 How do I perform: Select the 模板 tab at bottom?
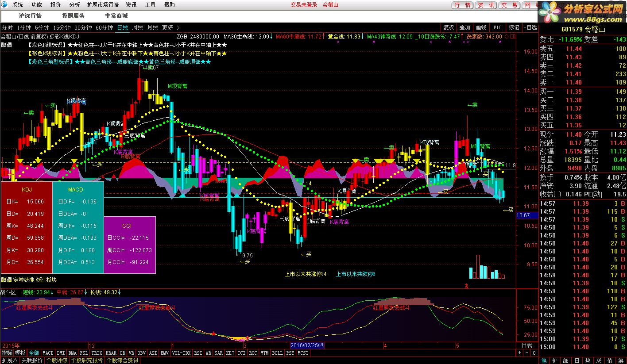[x=20, y=353]
